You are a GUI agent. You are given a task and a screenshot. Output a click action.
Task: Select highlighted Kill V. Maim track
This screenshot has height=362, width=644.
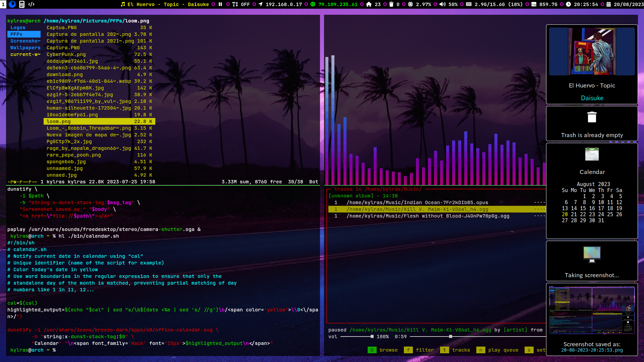pyautogui.click(x=437, y=209)
